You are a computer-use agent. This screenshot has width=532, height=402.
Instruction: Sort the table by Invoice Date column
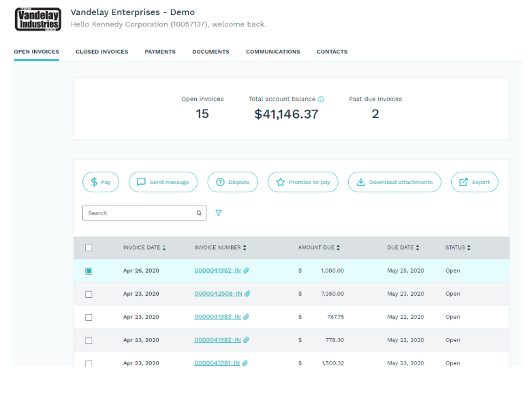[x=144, y=247]
